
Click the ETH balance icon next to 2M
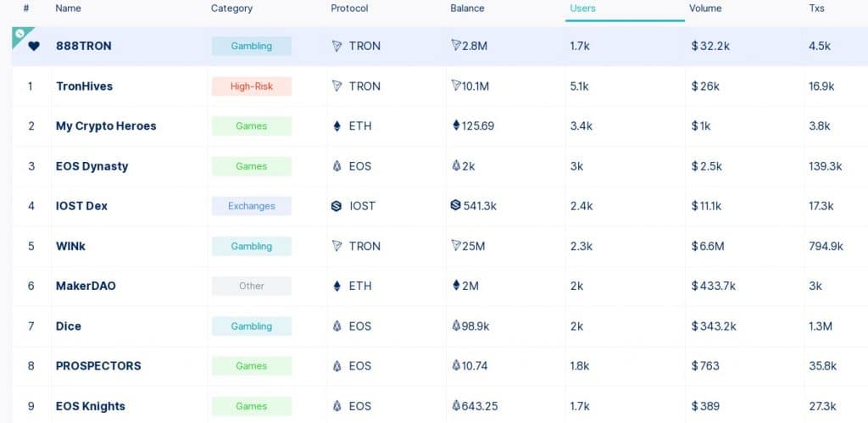click(x=456, y=285)
